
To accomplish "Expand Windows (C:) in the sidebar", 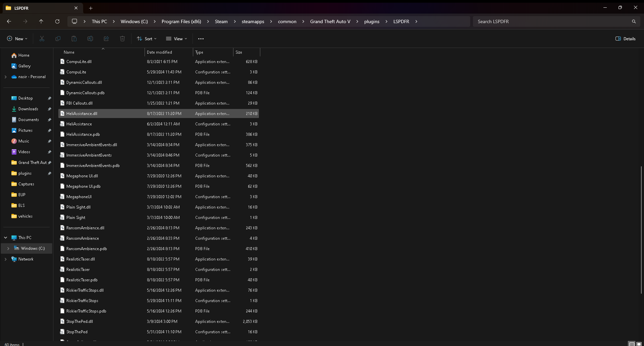I will [8, 248].
